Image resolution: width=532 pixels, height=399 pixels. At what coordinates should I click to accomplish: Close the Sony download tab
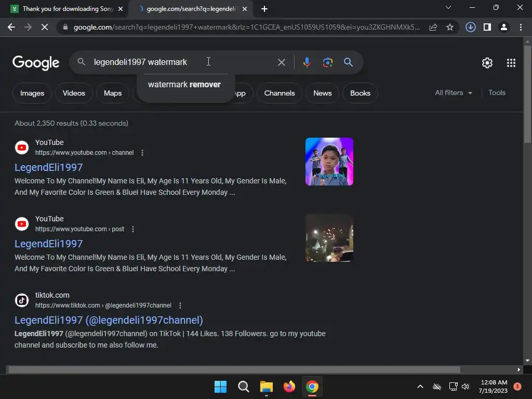121,9
